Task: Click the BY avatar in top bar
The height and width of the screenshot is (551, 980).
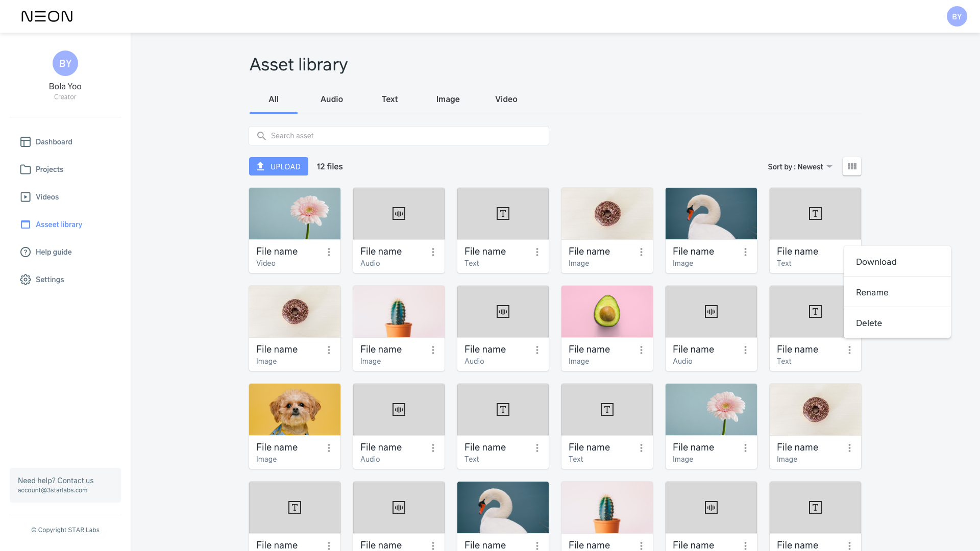Action: click(957, 16)
